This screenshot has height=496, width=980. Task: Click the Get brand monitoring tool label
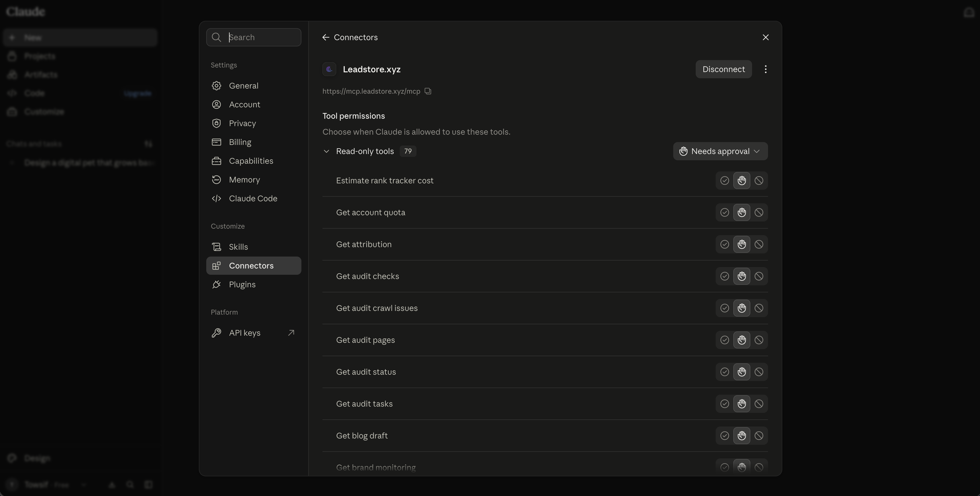point(376,468)
